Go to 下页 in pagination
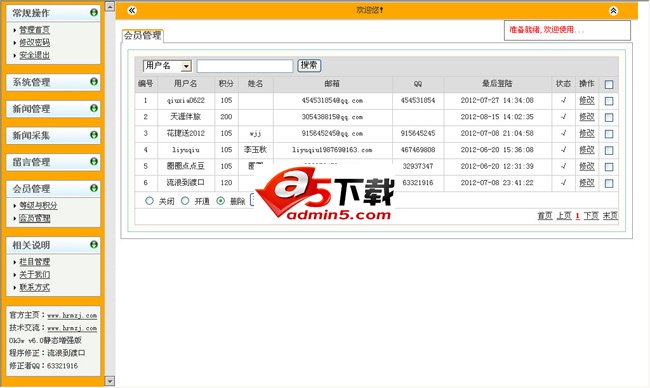 click(x=591, y=216)
